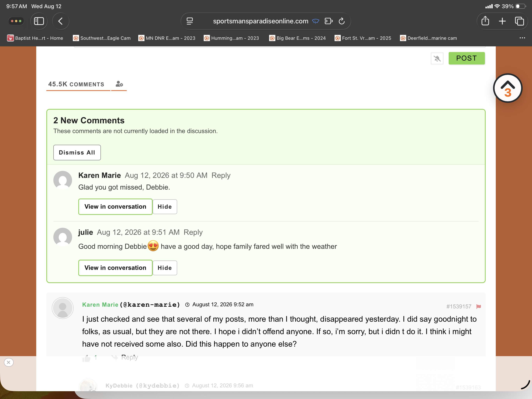Open the MN DNR Eagle cam 2023 bookmark
The height and width of the screenshot is (399, 532).
pyautogui.click(x=167, y=38)
